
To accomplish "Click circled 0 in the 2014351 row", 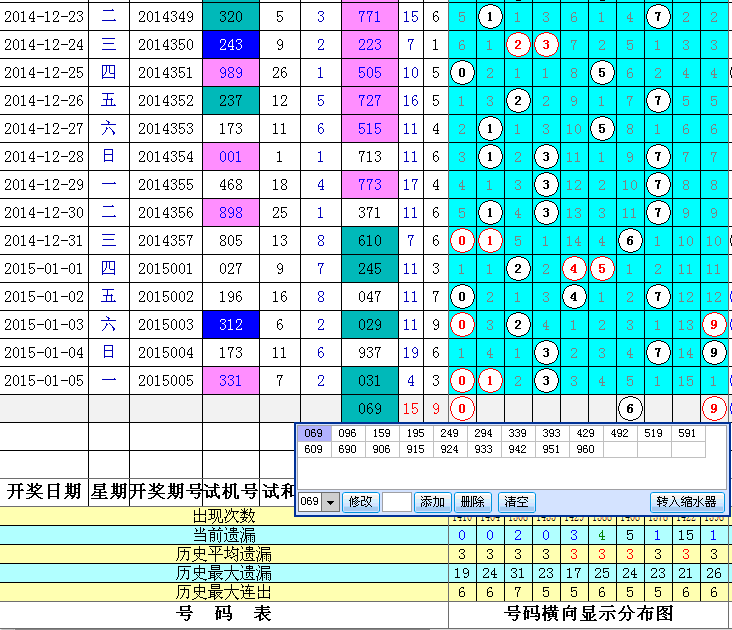I will click(x=461, y=73).
